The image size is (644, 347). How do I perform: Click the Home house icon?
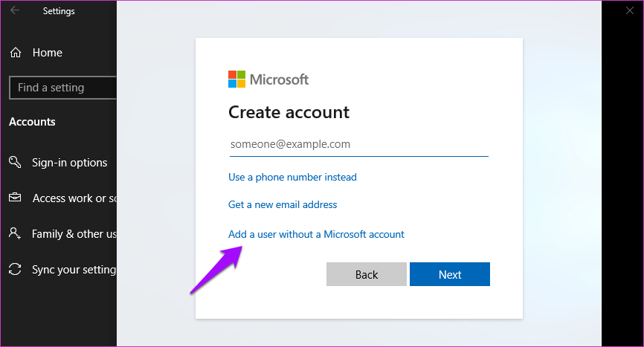pos(16,53)
